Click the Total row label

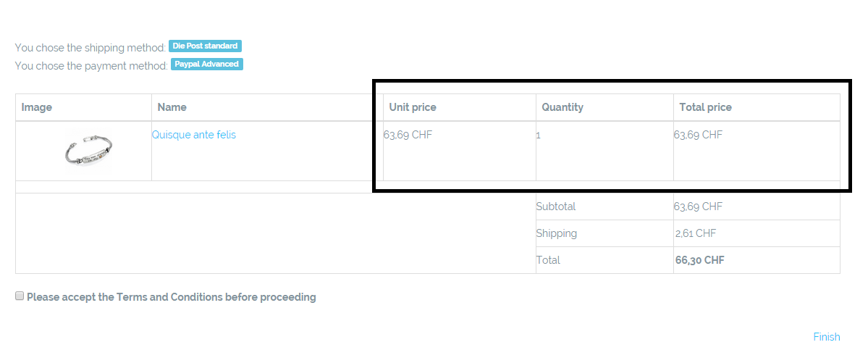click(x=548, y=260)
